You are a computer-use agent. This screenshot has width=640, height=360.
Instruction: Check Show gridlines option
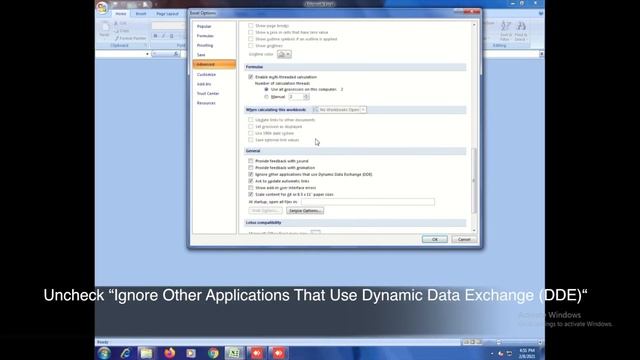click(251, 46)
